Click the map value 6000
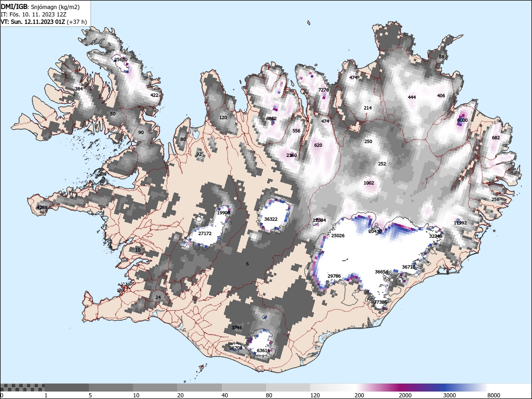532x399 pixels. point(462,120)
